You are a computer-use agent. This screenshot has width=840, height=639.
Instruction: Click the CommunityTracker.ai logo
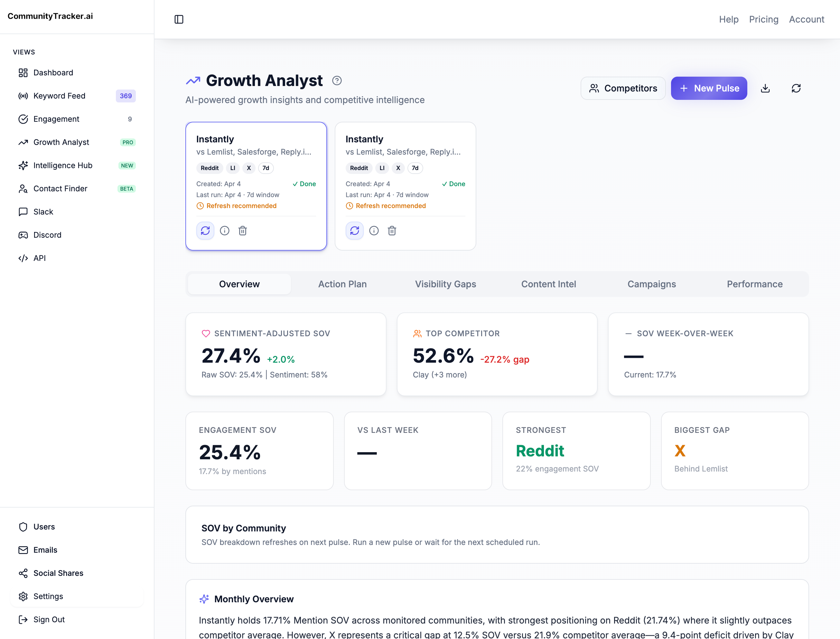tap(50, 16)
